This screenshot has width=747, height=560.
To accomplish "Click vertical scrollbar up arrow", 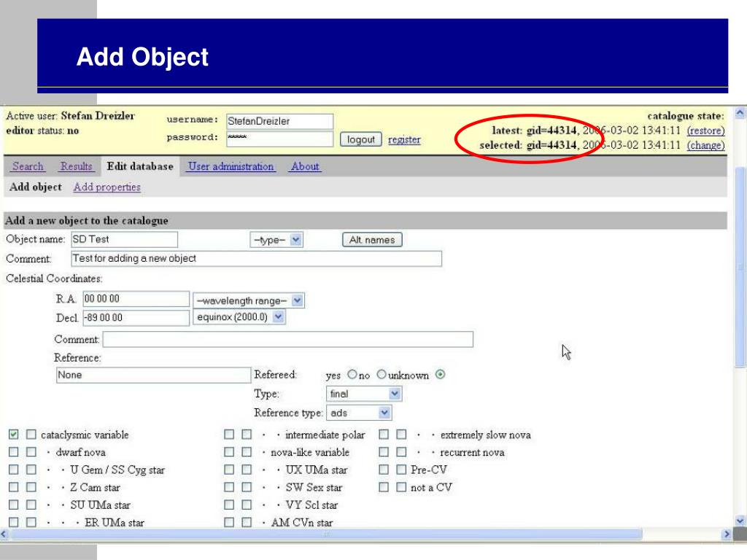I will (740, 113).
